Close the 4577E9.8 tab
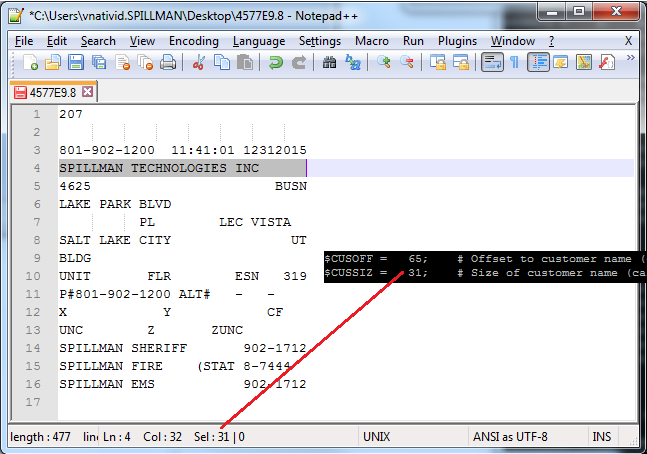The height and width of the screenshot is (454, 647). click(87, 92)
